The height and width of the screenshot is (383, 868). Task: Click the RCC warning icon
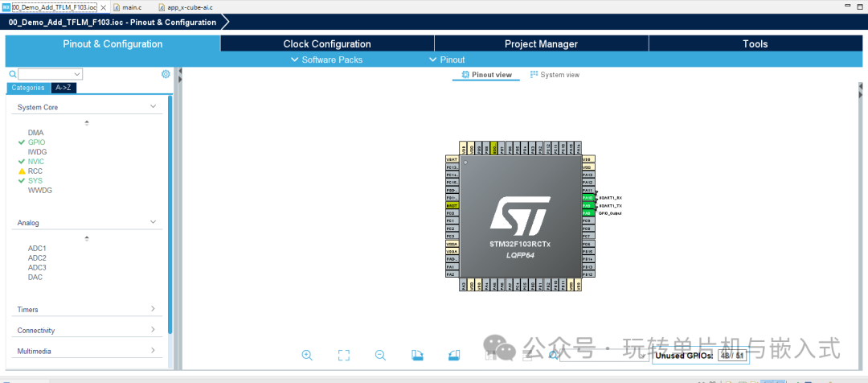22,171
